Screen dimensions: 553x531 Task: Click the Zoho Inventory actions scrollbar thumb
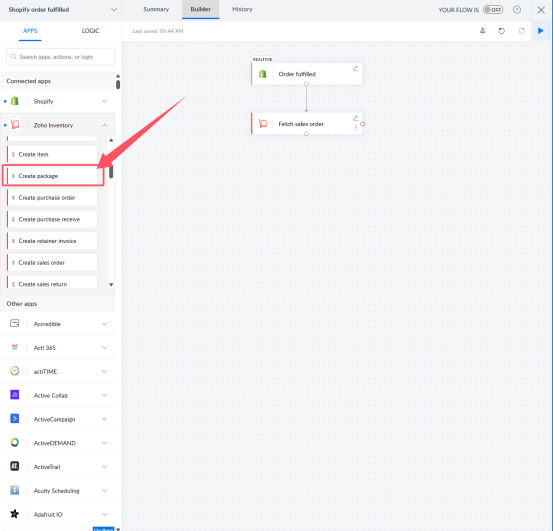111,172
